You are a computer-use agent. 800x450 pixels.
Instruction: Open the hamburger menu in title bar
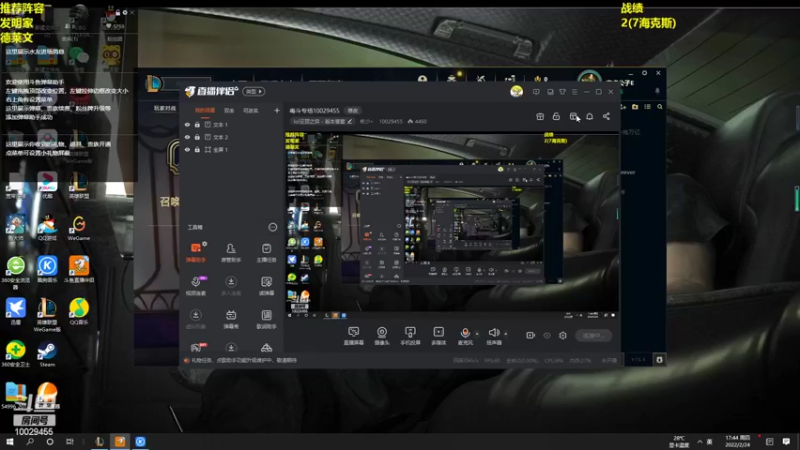pos(574,92)
